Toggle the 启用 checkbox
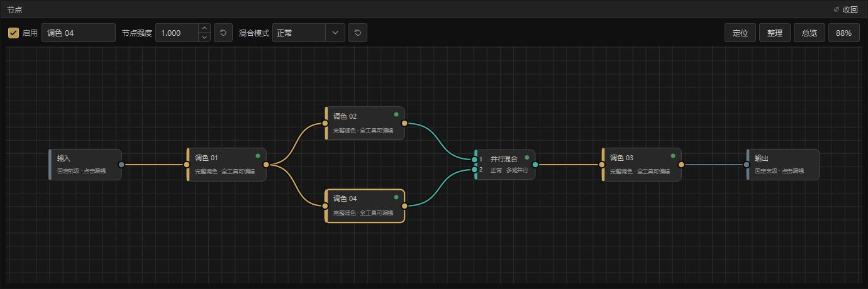 (13, 33)
